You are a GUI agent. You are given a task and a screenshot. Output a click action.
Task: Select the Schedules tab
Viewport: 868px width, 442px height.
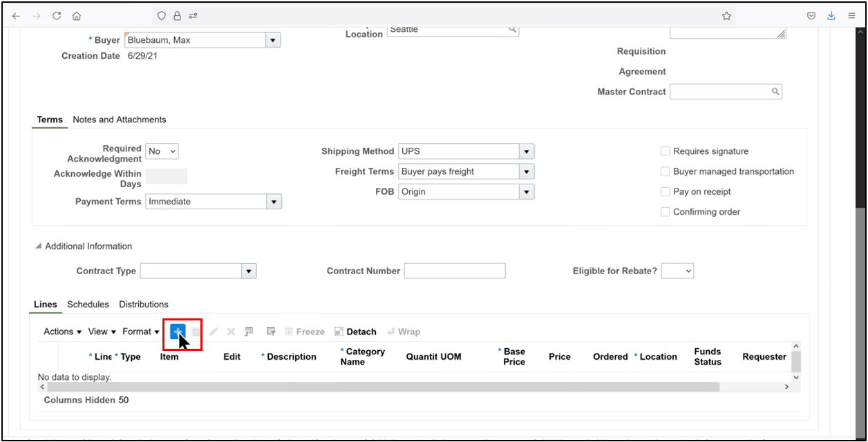[x=88, y=304]
